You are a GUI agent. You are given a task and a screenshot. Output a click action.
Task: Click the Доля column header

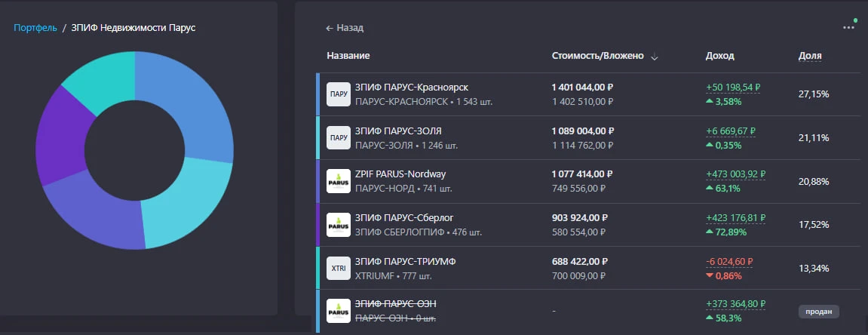click(810, 56)
